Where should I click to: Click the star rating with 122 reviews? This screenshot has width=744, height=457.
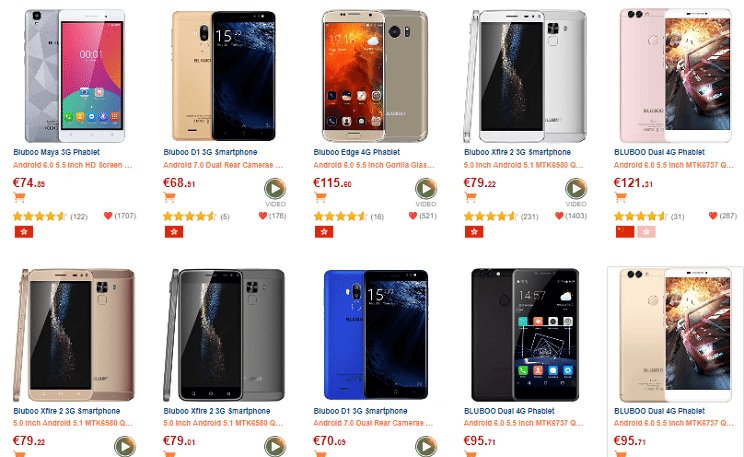[x=40, y=217]
